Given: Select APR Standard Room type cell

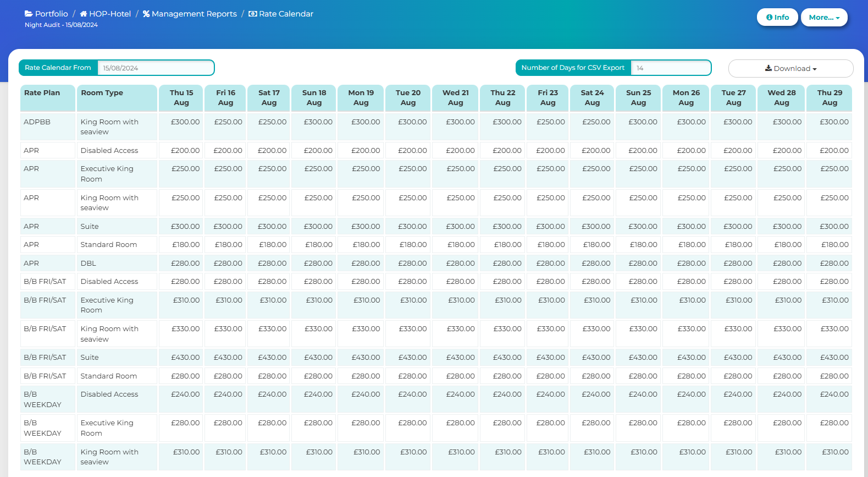Looking at the screenshot, I should 117,244.
